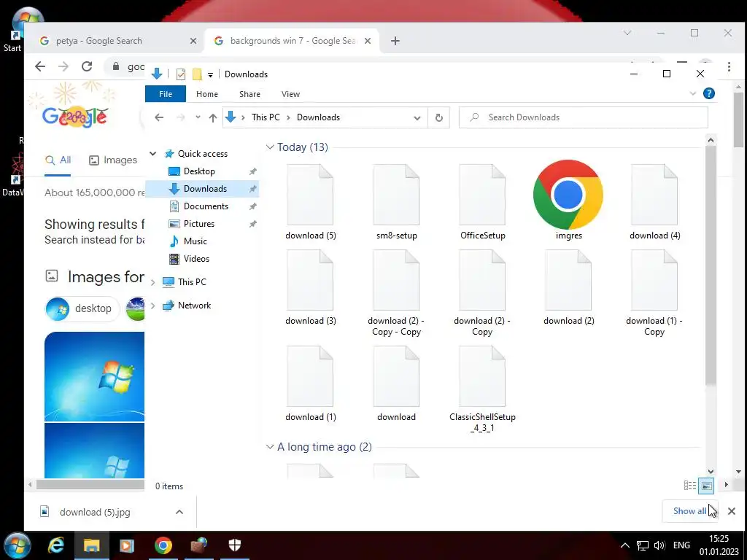Select Music in the navigation pane
Image resolution: width=747 pixels, height=560 pixels.
click(196, 241)
